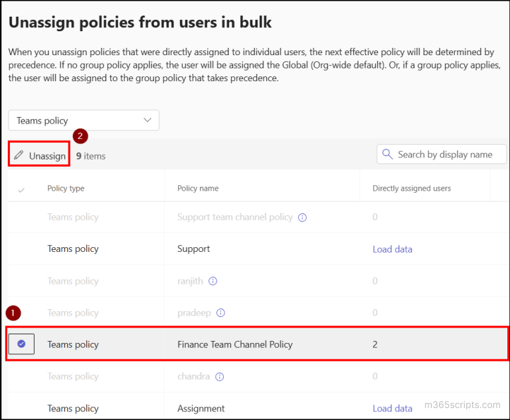Image resolution: width=510 pixels, height=420 pixels.
Task: Open info icon next to pradeep
Action: point(220,313)
